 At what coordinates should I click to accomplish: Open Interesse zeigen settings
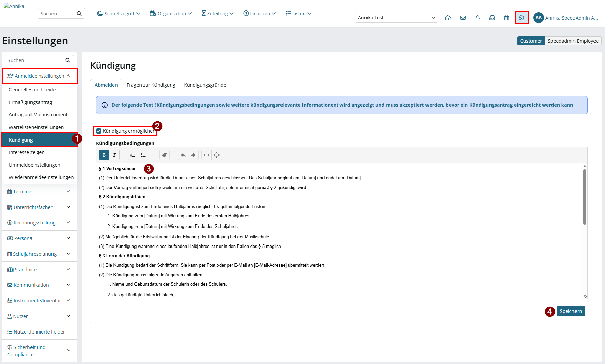(x=39, y=152)
